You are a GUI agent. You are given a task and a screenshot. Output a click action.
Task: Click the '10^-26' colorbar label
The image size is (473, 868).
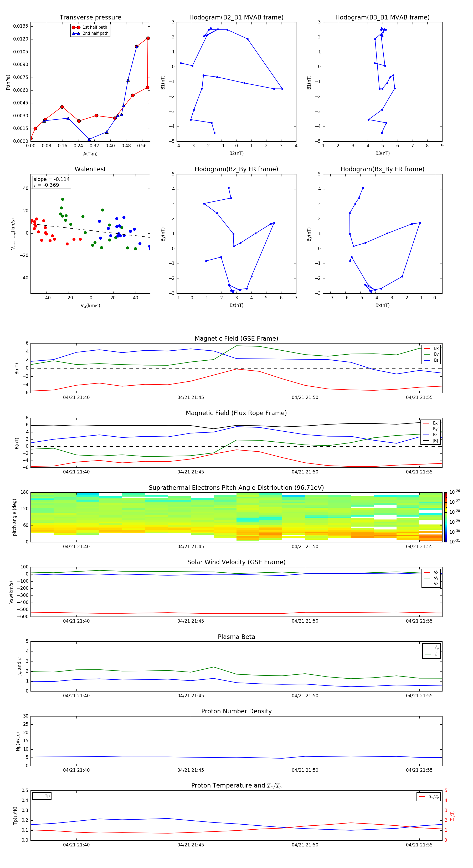point(455,492)
